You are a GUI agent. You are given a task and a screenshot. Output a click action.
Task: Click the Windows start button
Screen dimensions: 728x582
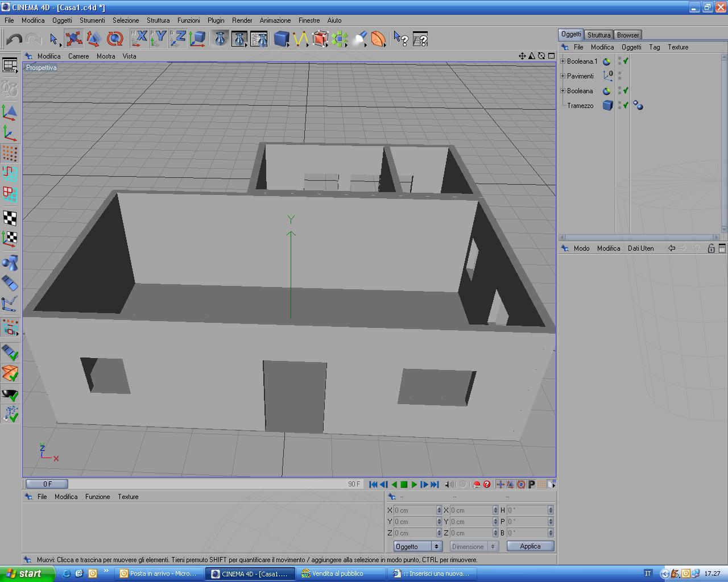27,573
